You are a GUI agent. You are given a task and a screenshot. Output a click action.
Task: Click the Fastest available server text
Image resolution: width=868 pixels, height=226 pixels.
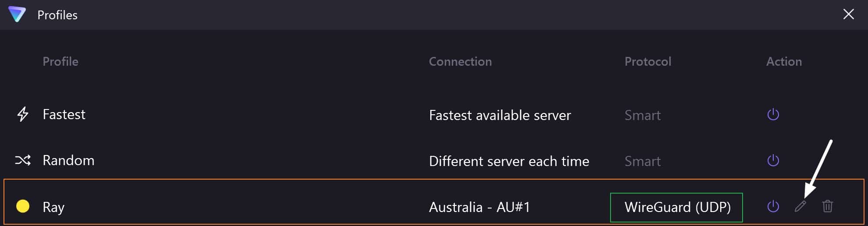(x=500, y=115)
